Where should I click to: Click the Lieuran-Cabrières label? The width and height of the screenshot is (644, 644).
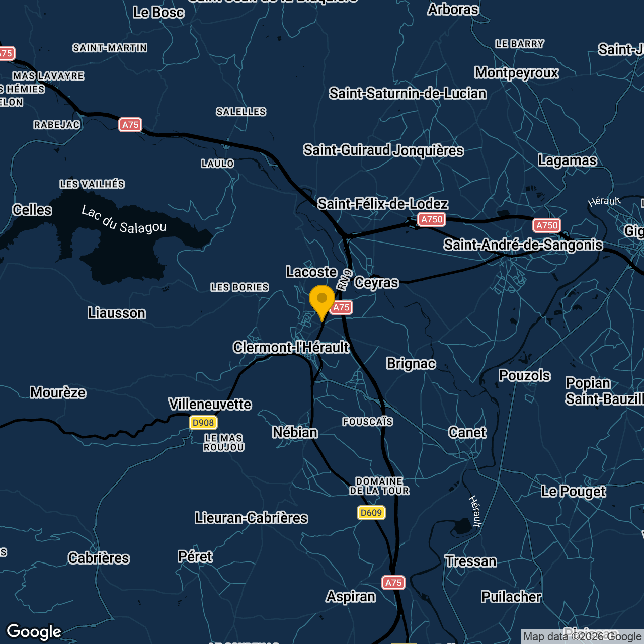point(251,518)
